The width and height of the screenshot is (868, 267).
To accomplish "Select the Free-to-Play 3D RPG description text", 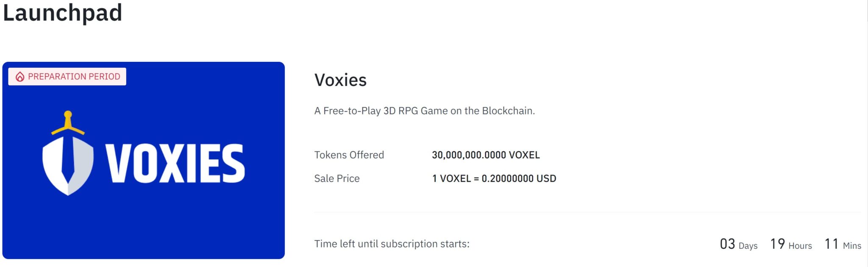I will point(425,111).
